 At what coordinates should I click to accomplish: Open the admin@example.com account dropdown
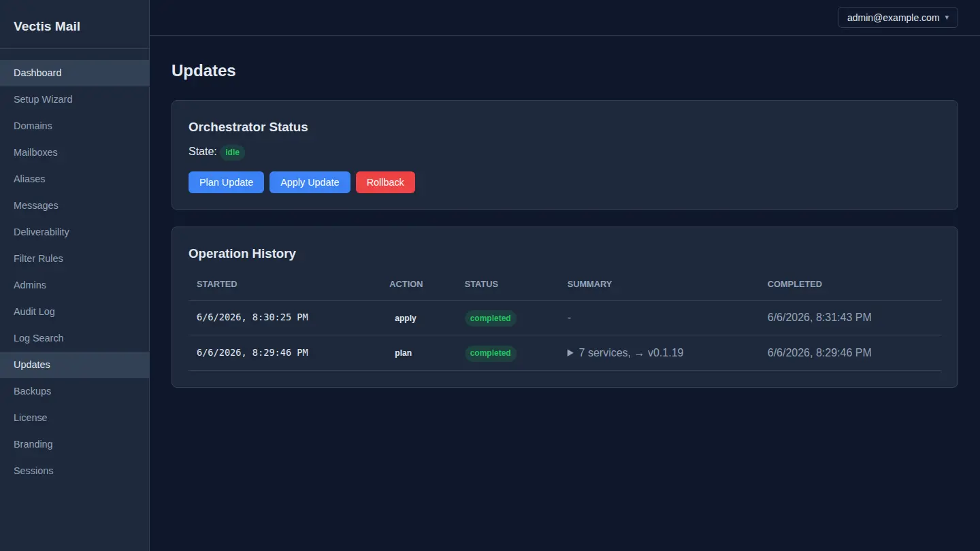[x=898, y=18]
